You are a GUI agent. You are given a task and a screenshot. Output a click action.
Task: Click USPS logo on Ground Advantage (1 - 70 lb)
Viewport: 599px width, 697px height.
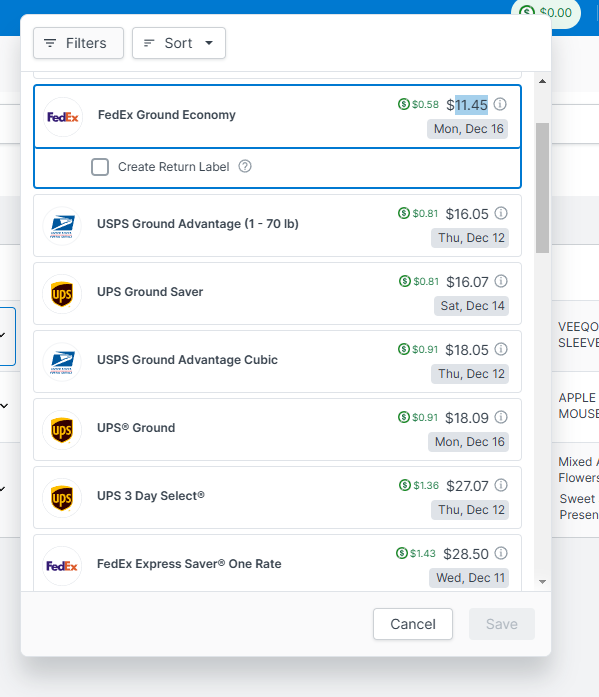coord(62,226)
